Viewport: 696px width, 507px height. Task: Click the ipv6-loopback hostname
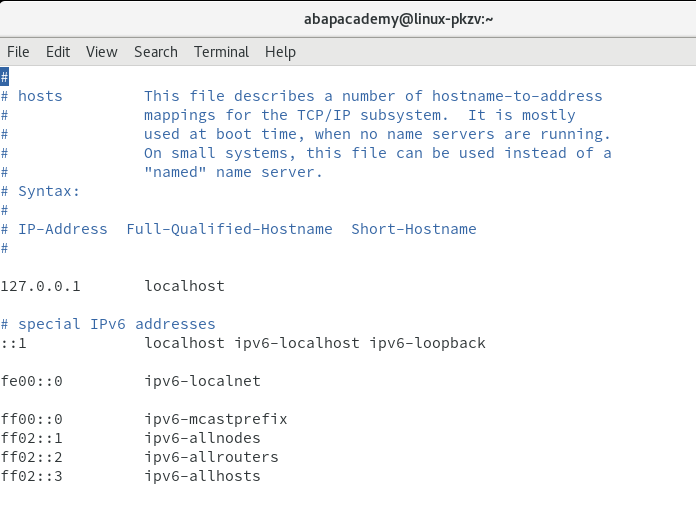click(x=428, y=343)
